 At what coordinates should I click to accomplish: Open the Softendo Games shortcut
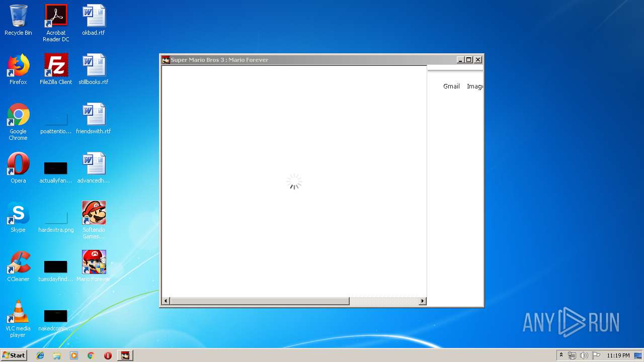pyautogui.click(x=94, y=220)
